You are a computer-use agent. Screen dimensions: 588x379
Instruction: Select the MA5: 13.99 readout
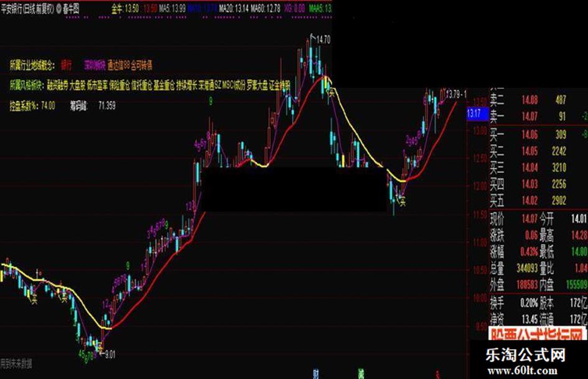click(x=172, y=9)
